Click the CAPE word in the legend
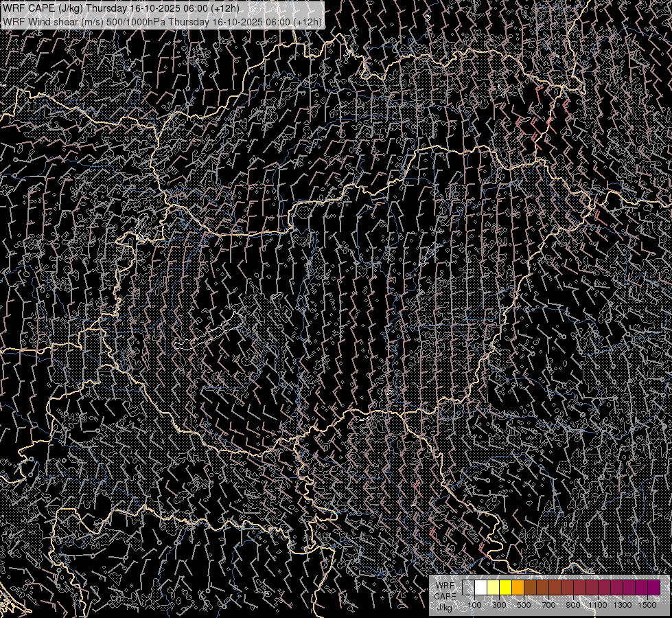 click(x=445, y=596)
